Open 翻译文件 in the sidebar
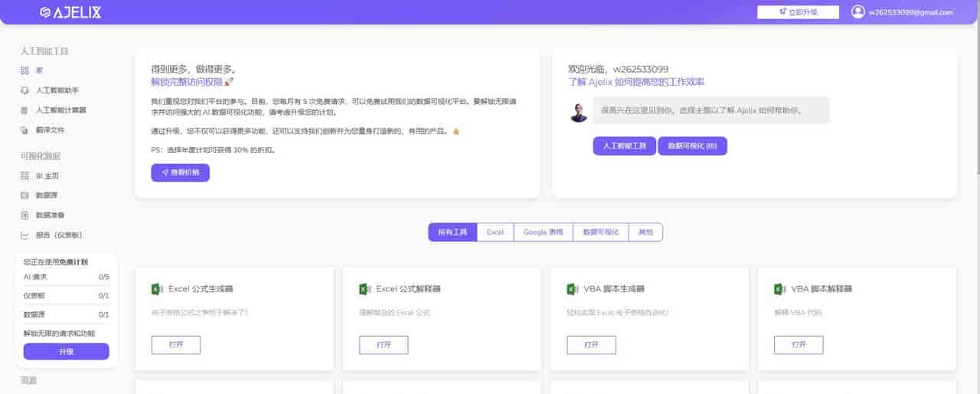This screenshot has width=980, height=394. (x=51, y=130)
